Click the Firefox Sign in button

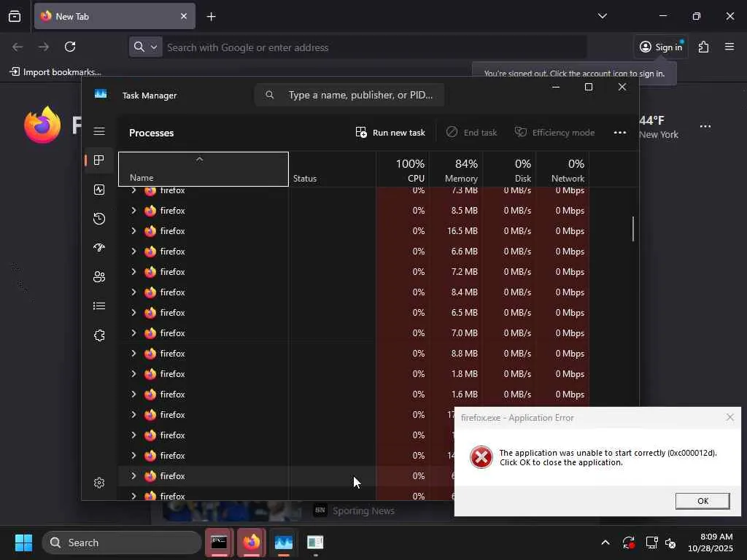tap(660, 47)
